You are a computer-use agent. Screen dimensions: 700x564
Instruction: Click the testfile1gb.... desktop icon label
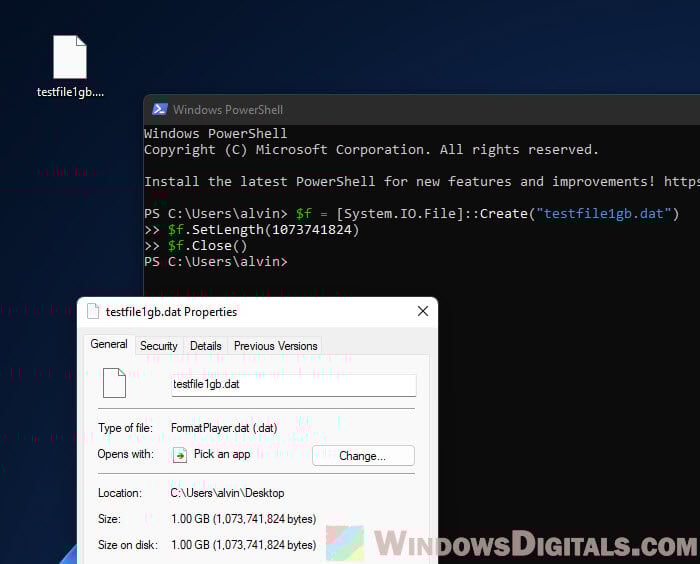tap(70, 92)
